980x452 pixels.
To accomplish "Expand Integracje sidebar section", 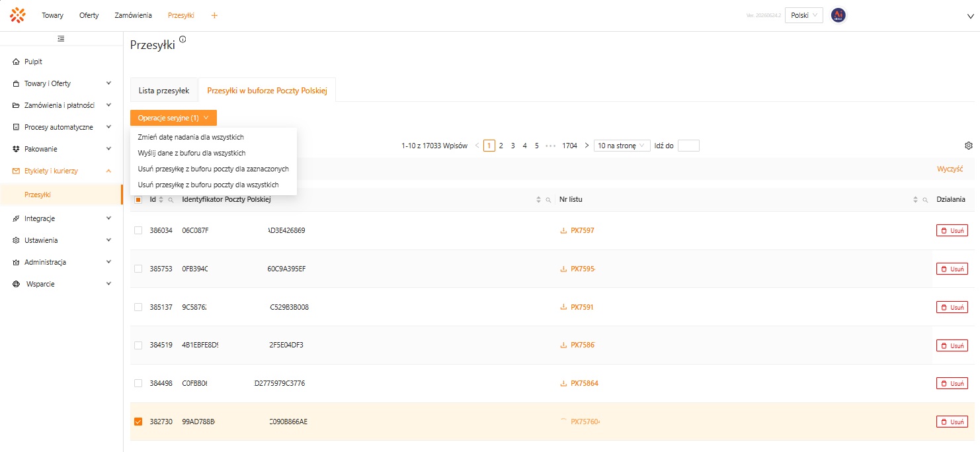I will click(x=61, y=218).
